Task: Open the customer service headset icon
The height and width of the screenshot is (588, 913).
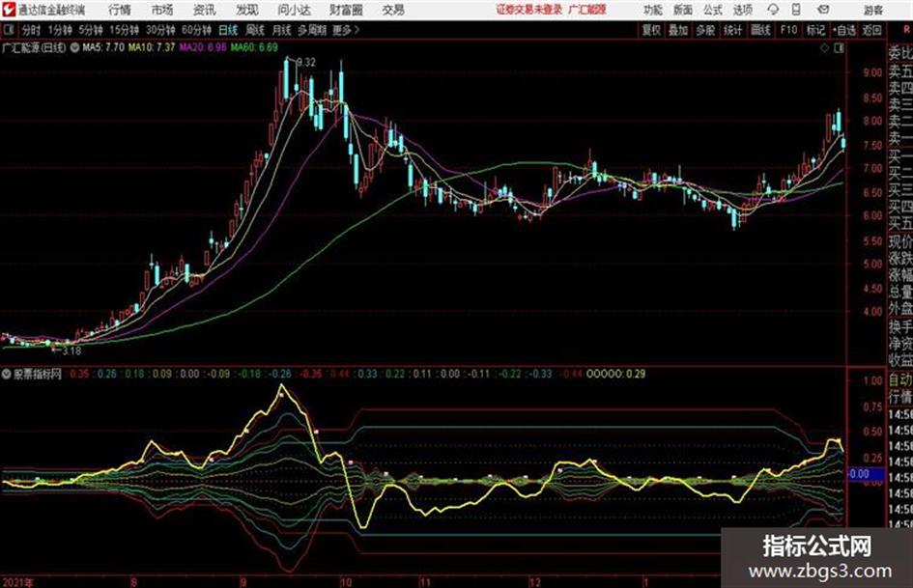Action: point(773,10)
